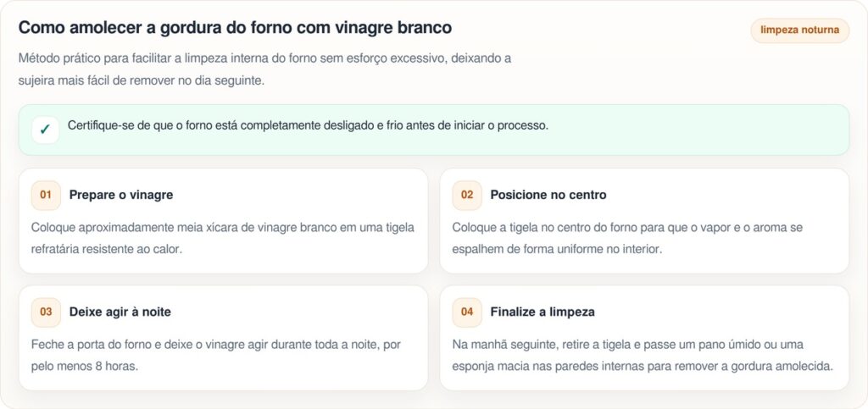Click the green checkmark icon in the notice
Viewport: 868px width, 409px height.
[x=45, y=130]
